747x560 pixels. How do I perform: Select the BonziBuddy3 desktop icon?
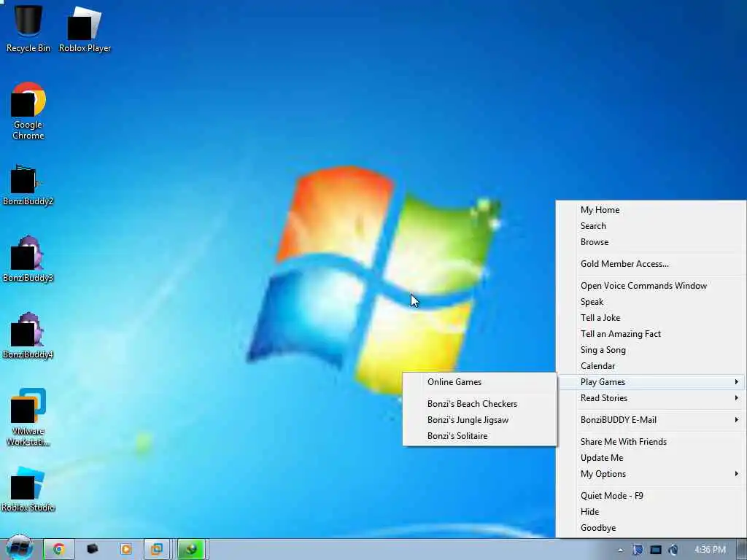tap(28, 259)
